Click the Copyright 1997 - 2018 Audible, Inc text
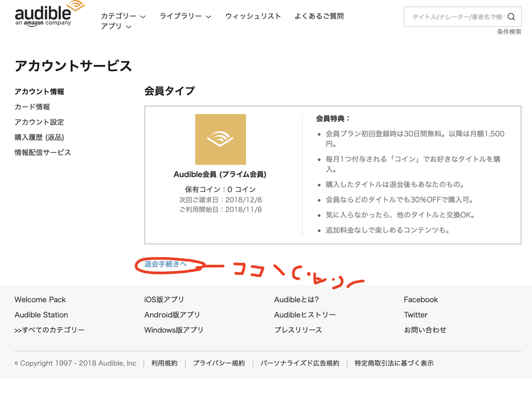This screenshot has width=532, height=393. pyautogui.click(x=75, y=363)
